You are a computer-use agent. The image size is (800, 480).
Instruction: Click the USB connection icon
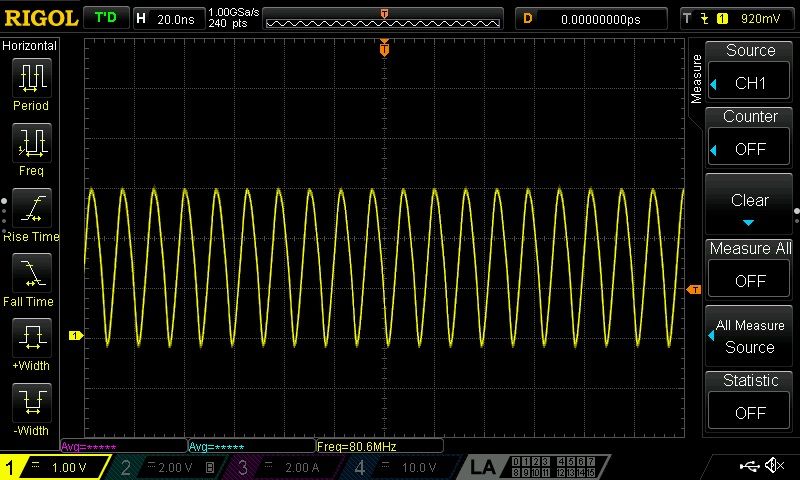click(x=749, y=465)
